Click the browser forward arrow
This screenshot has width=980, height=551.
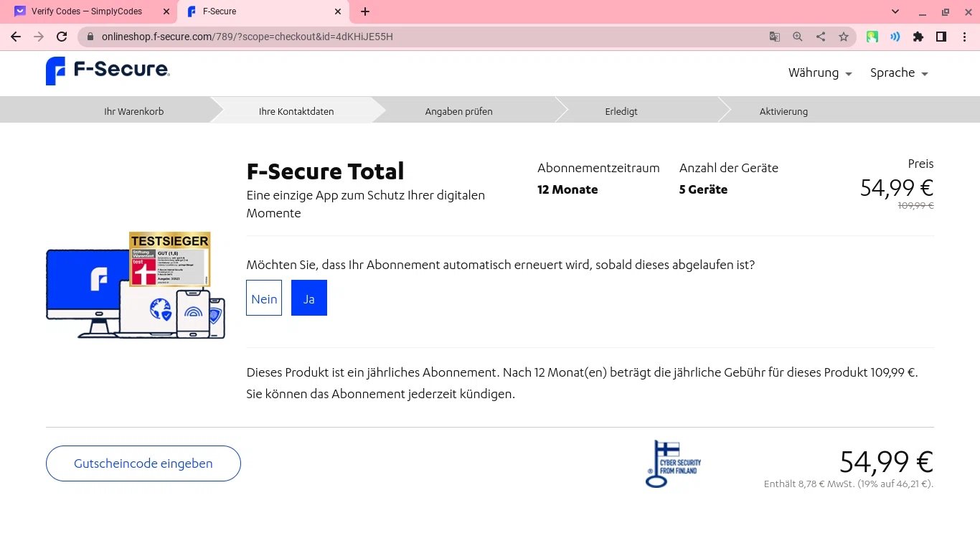pos(39,37)
